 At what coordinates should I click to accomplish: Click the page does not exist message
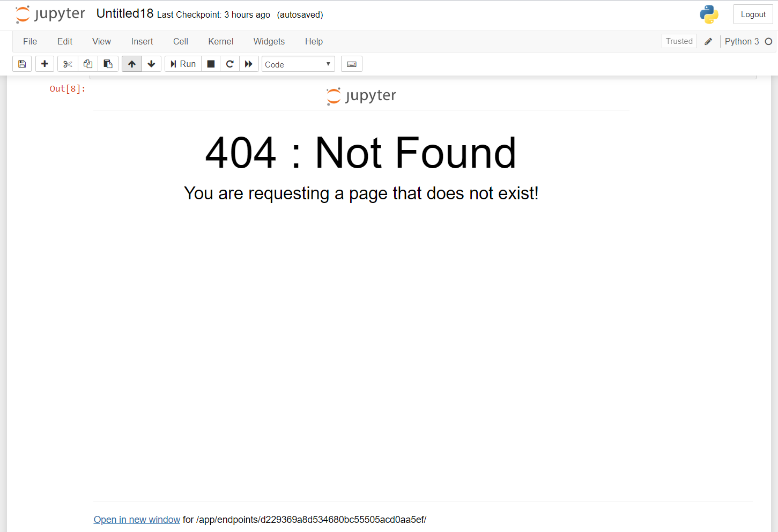361,193
